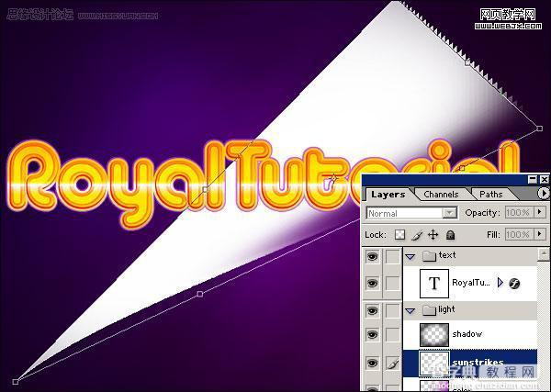This screenshot has width=551, height=392.
Task: Toggle visibility of the sunstrikes layer
Action: [x=372, y=364]
